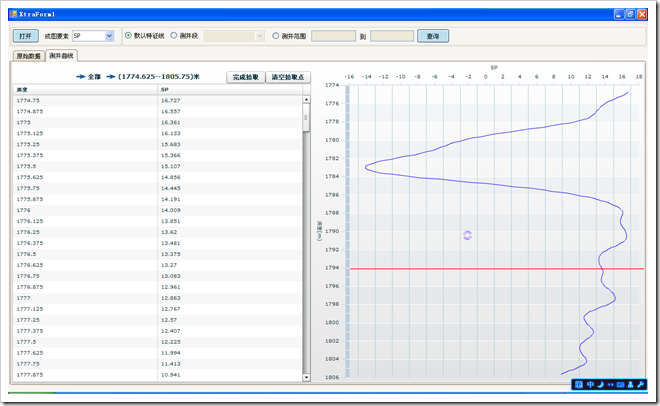Open the 成图要素 SP dropdown
Viewport: 660px width, 406px height.
[x=109, y=36]
